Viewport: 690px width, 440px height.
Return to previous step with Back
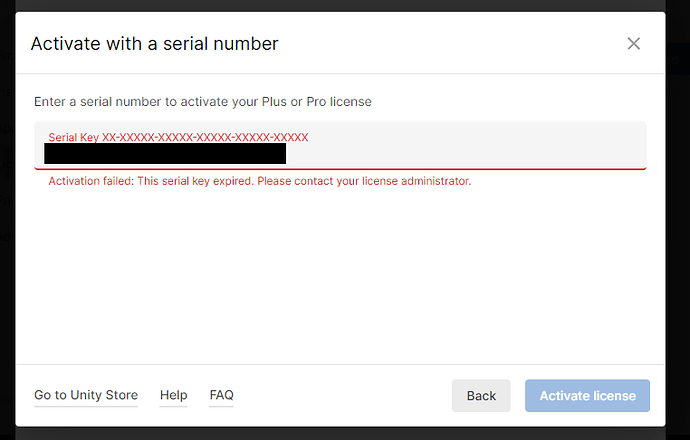481,396
